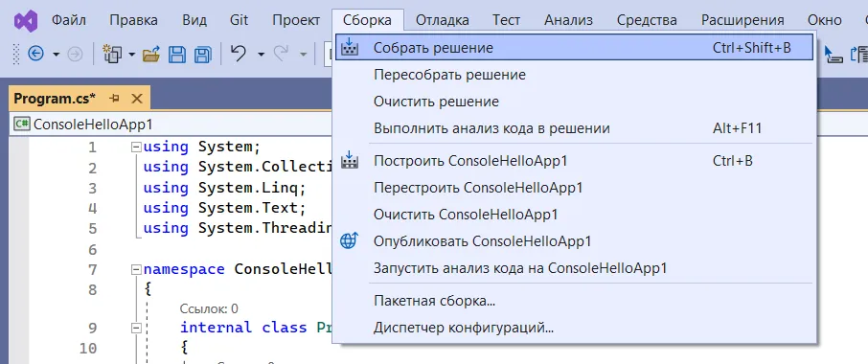Open the Файл menu

[x=69, y=20]
